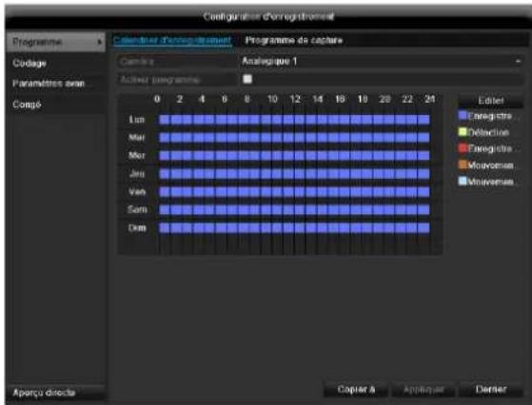The width and height of the screenshot is (532, 405).
Task: Toggle the Activer programme checkbox
Action: click(247, 79)
